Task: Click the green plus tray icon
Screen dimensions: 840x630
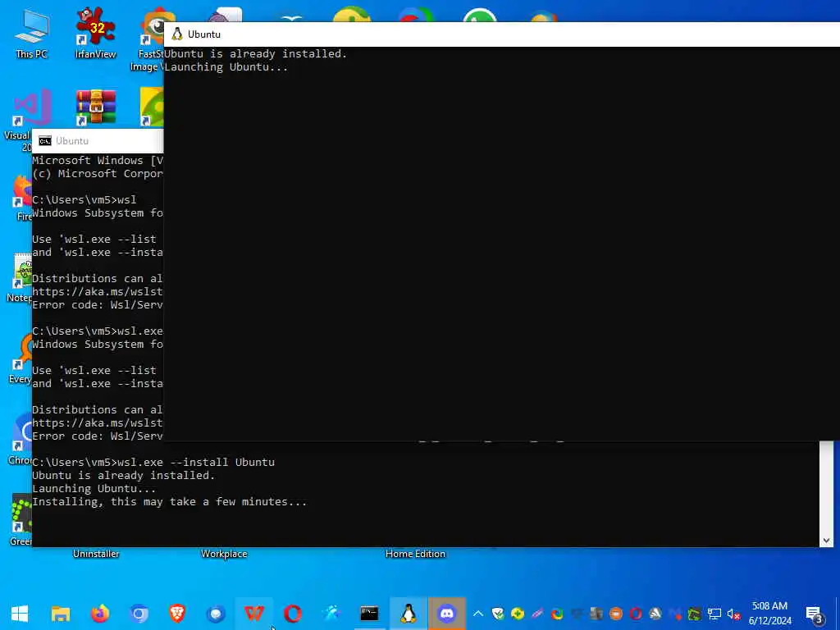Action: [x=518, y=614]
